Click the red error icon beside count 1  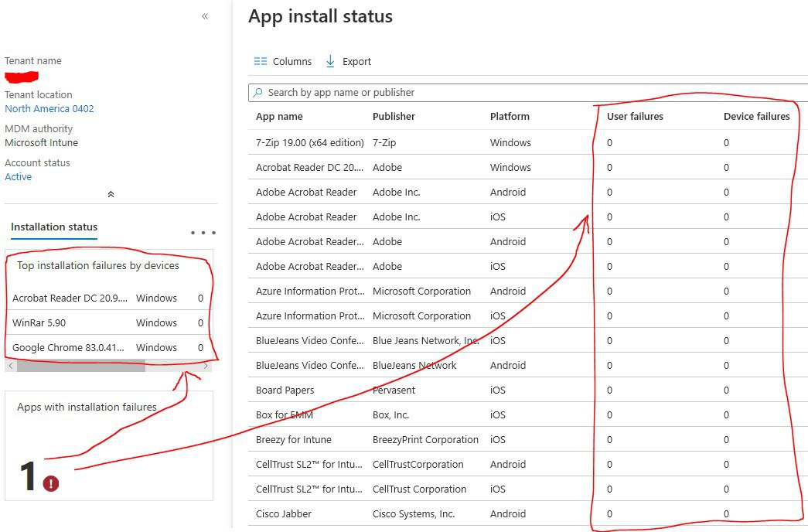click(51, 483)
